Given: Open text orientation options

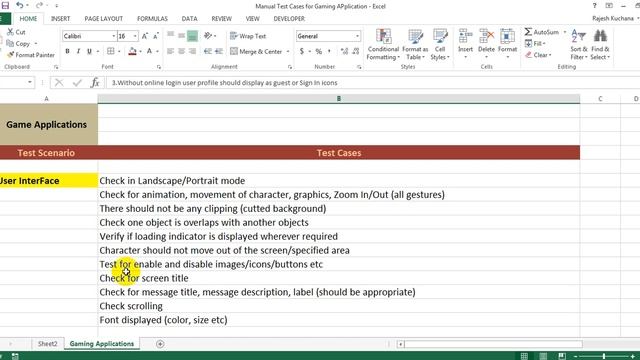Looking at the screenshot, I should coord(209,36).
